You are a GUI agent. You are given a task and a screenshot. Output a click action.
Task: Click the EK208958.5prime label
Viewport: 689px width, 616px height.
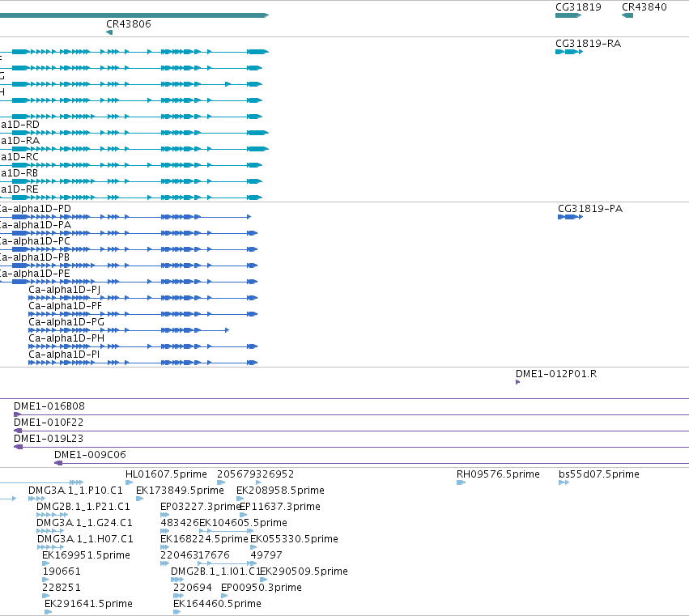coord(280,491)
